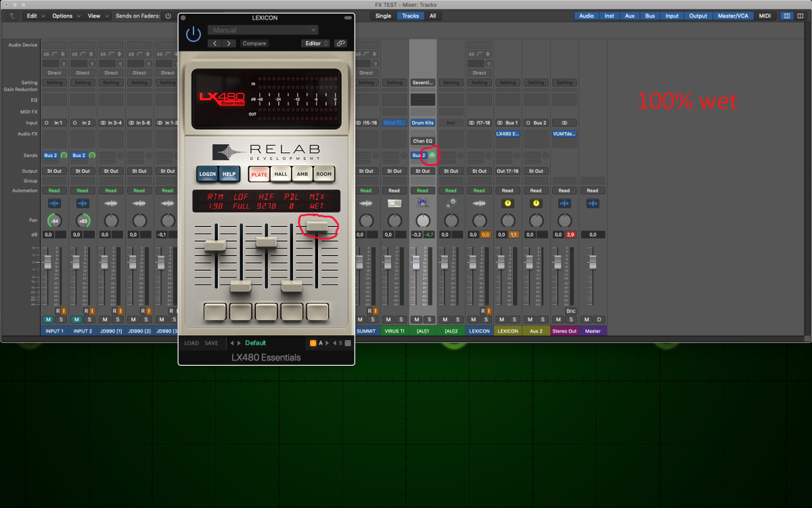Toggle Audio channel filter button
This screenshot has width=812, height=508.
[587, 16]
